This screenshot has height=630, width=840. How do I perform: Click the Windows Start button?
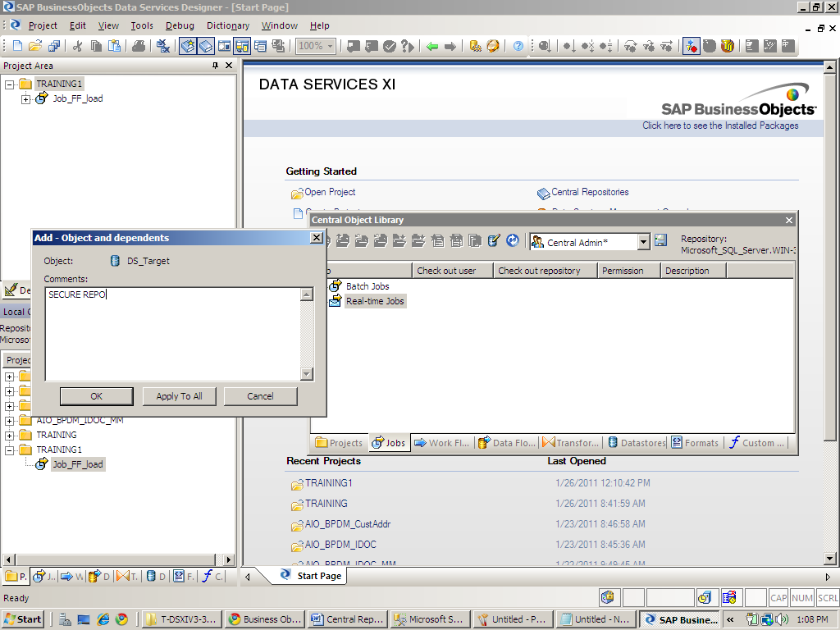pyautogui.click(x=23, y=620)
